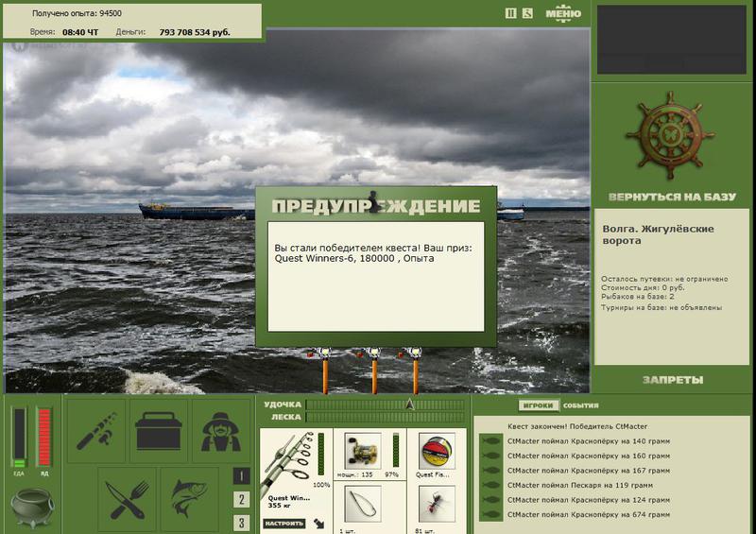Click the money value 793 708 534 руб.

point(195,32)
